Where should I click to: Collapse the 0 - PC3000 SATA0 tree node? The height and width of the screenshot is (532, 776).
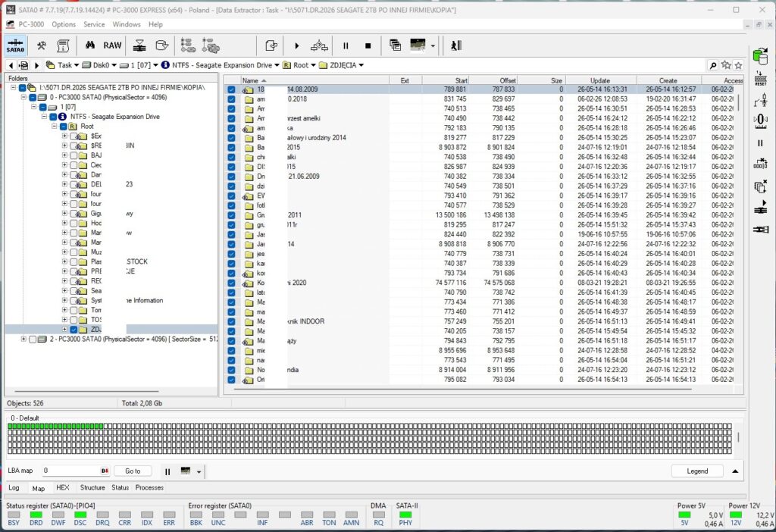click(x=23, y=98)
